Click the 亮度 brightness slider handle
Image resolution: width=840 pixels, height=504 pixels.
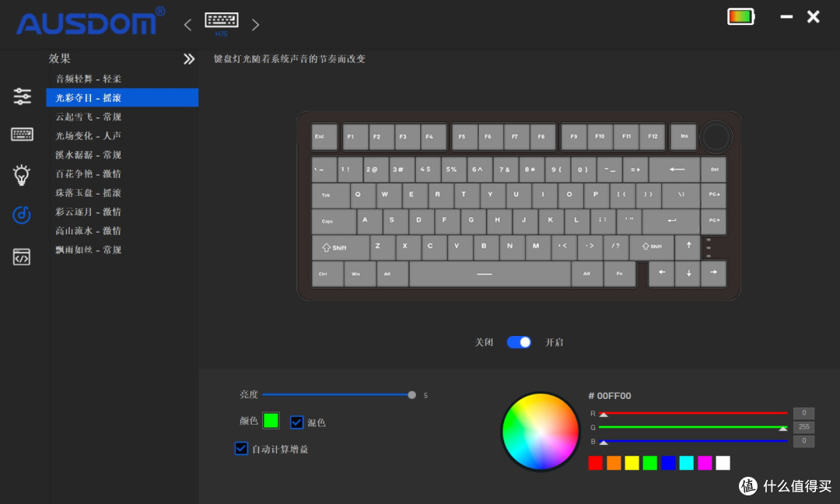[x=411, y=395]
